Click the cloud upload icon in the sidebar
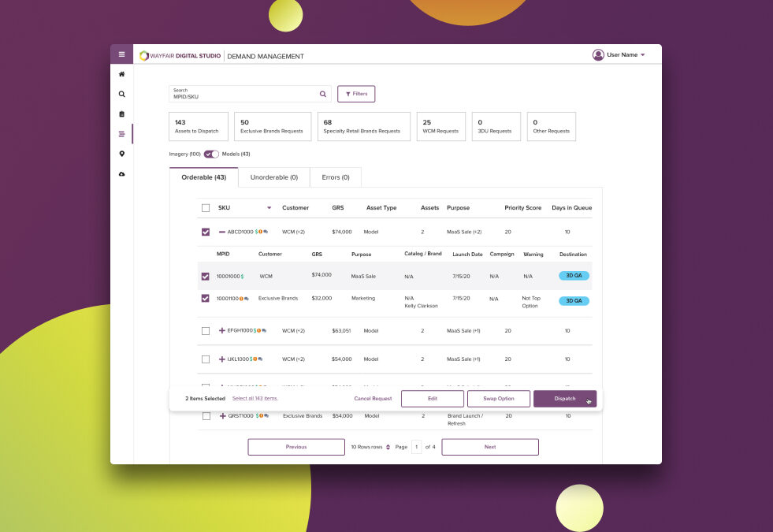 pos(121,173)
